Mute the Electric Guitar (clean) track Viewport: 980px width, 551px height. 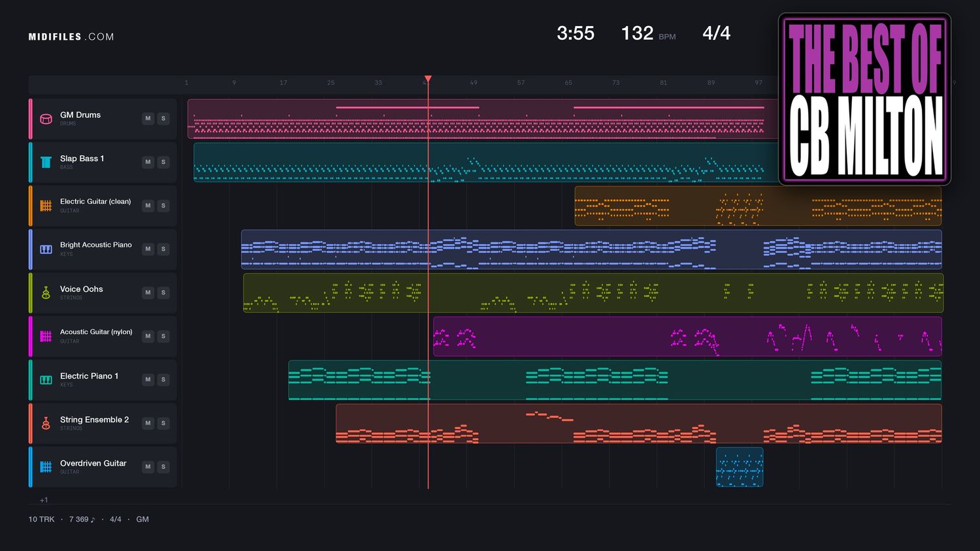(x=148, y=206)
